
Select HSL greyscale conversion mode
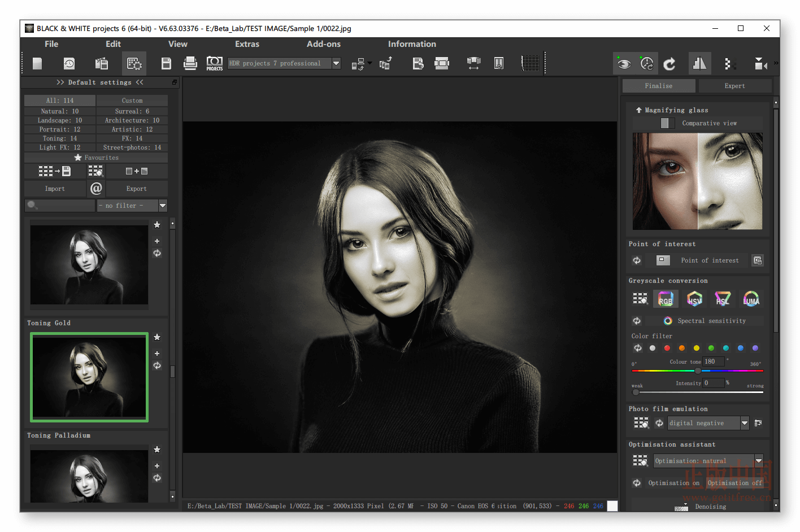point(723,299)
